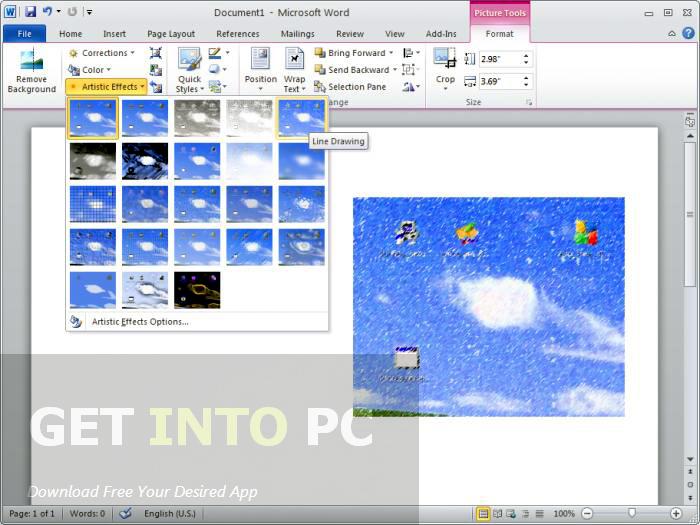700x525 pixels.
Task: Open Word Help with the question mark icon
Action: 688,33
